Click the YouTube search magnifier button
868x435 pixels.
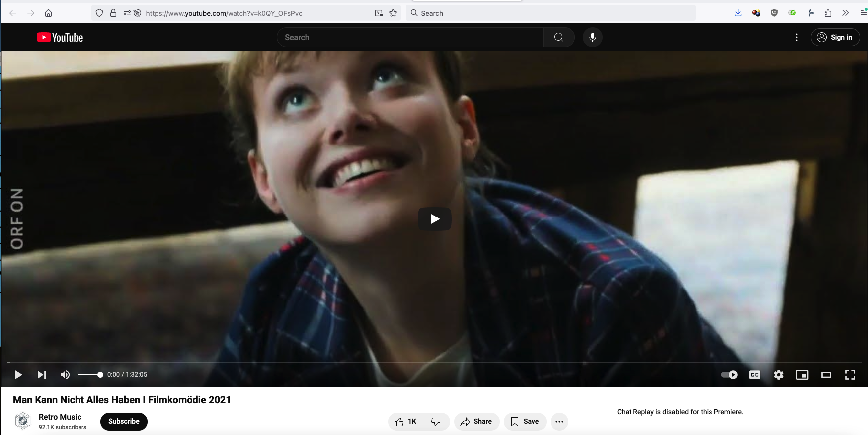click(x=559, y=37)
